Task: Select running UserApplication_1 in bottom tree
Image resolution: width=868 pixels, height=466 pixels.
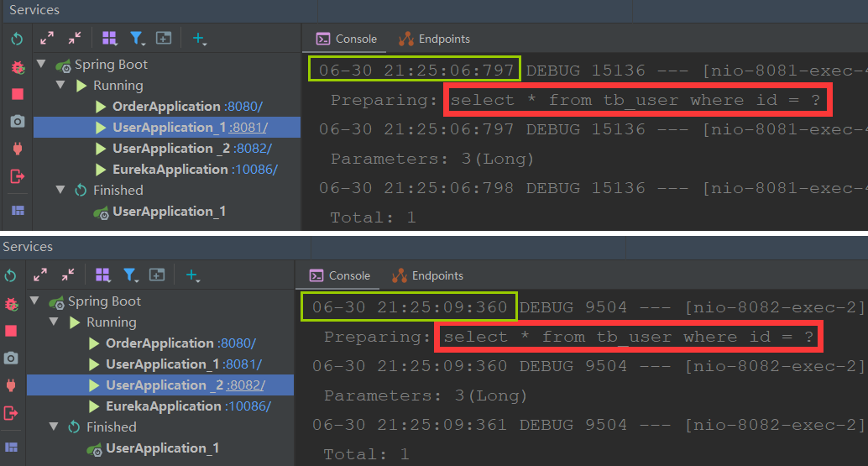Action: tap(162, 364)
